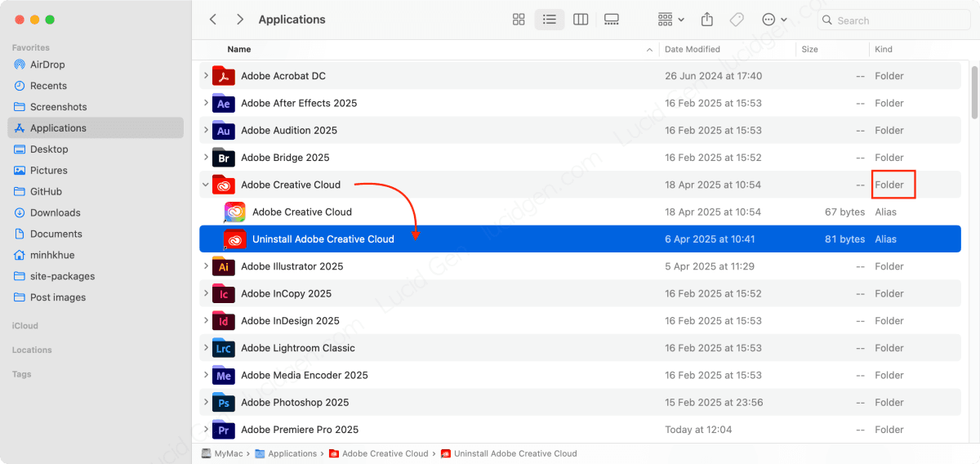
Task: Click the After Effects Ae icon
Action: click(x=223, y=103)
